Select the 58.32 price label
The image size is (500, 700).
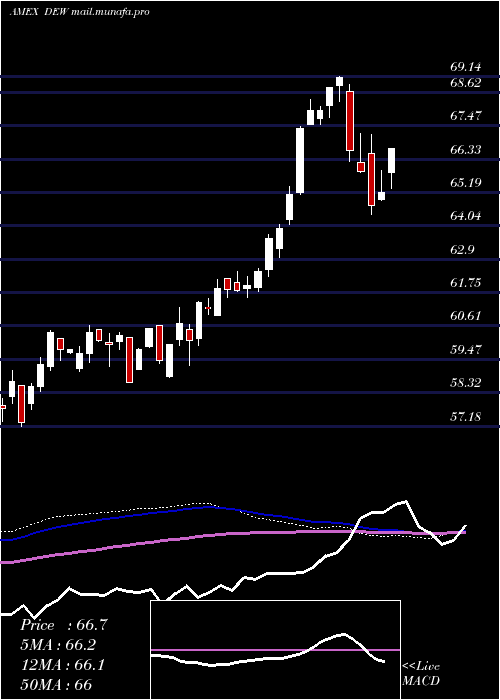point(466,383)
